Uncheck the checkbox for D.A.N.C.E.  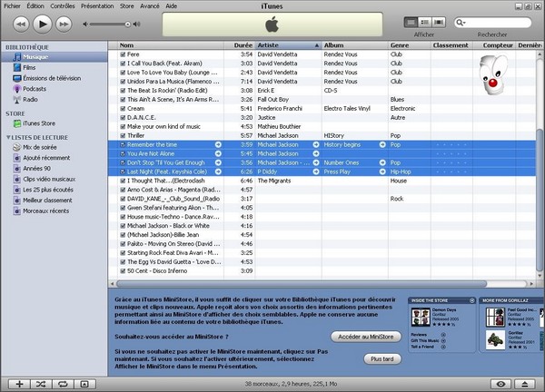pos(123,118)
